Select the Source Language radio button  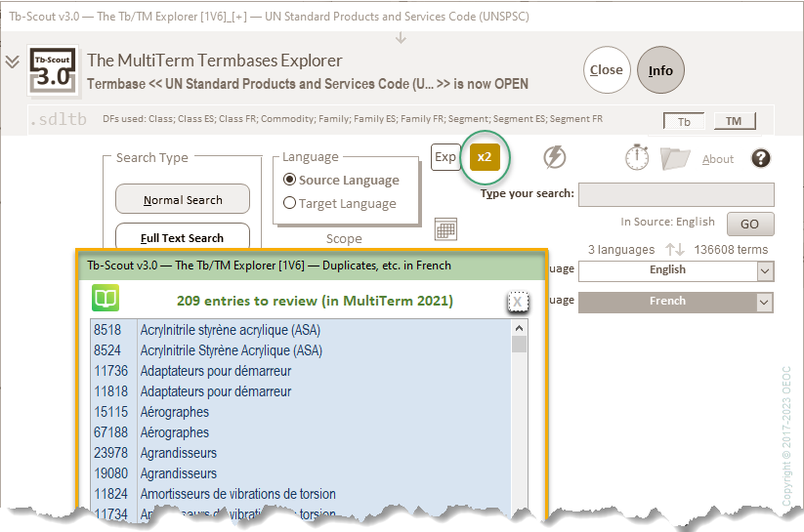(290, 180)
